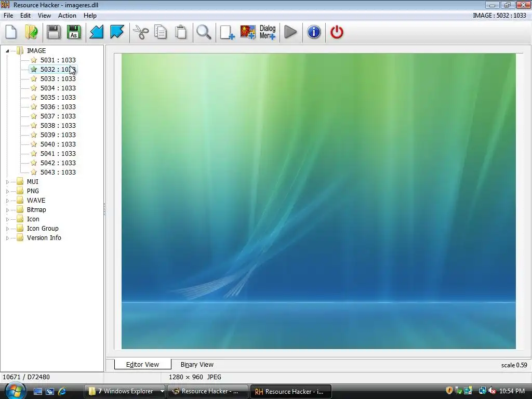Open Windows Explorer taskbar group dropdown arrow

tap(162, 391)
